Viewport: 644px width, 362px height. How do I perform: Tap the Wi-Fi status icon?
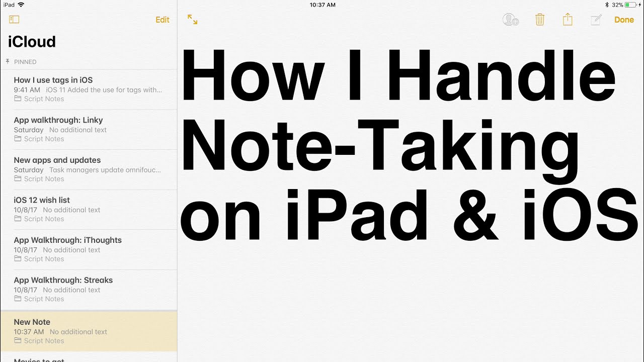21,5
